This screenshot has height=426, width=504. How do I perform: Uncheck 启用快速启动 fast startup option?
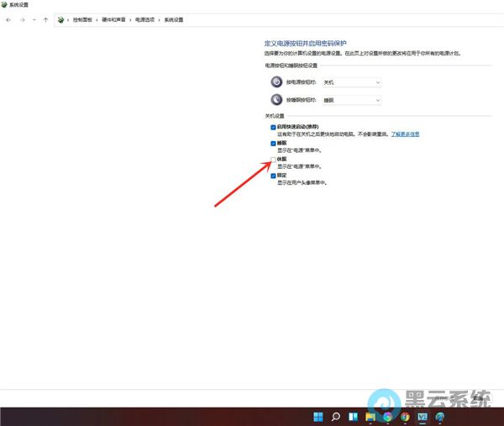(273, 127)
